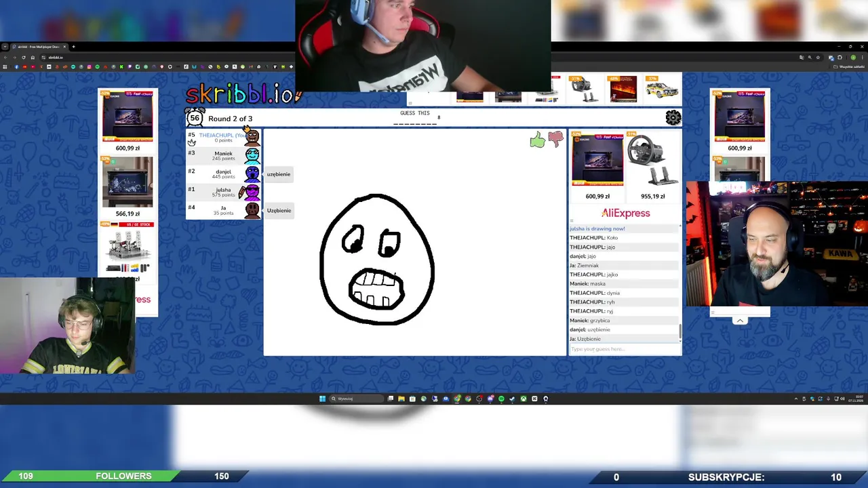Click the drawn face on the canvas
Screen dimensions: 868x488
point(377,259)
